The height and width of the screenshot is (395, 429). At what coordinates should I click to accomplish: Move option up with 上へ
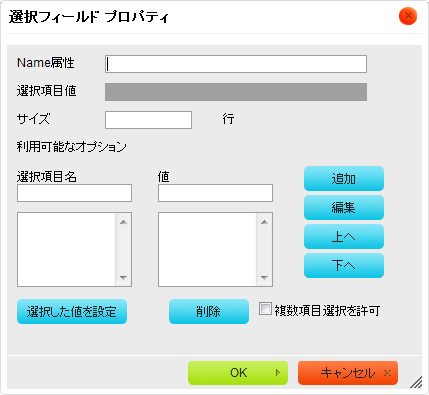[344, 237]
